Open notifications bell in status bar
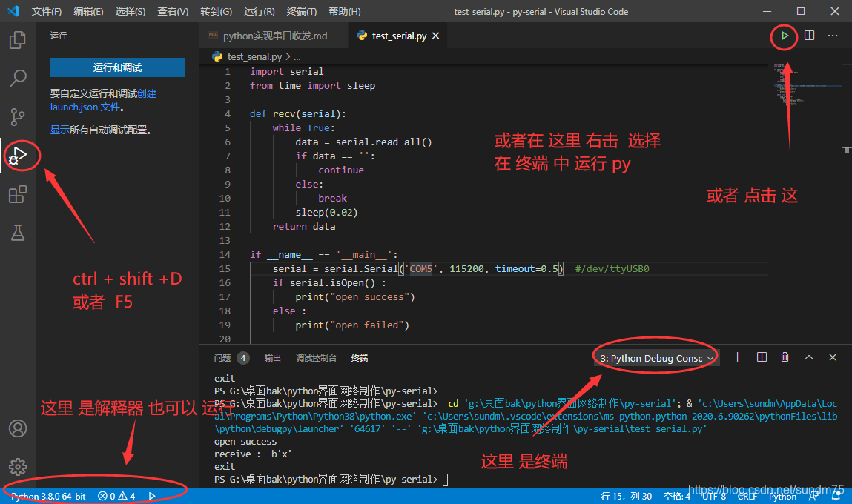 (x=836, y=496)
